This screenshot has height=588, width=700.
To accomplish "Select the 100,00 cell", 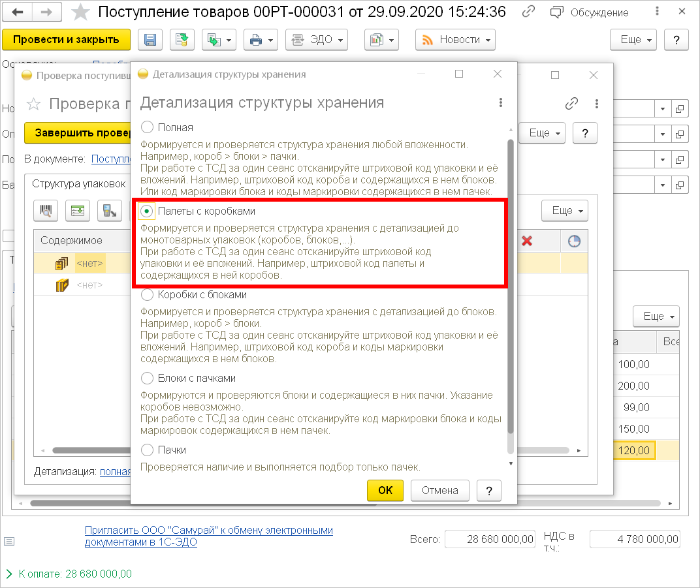I will click(634, 365).
